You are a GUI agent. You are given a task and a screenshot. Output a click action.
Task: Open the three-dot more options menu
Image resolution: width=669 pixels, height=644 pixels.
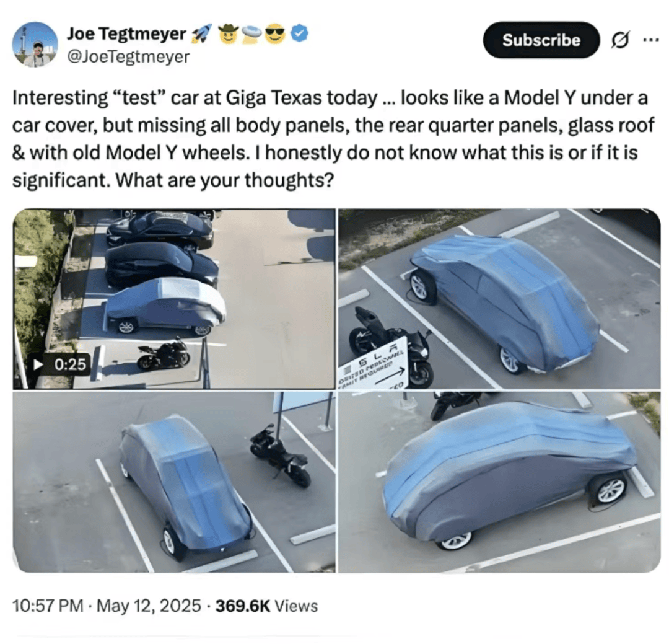651,40
